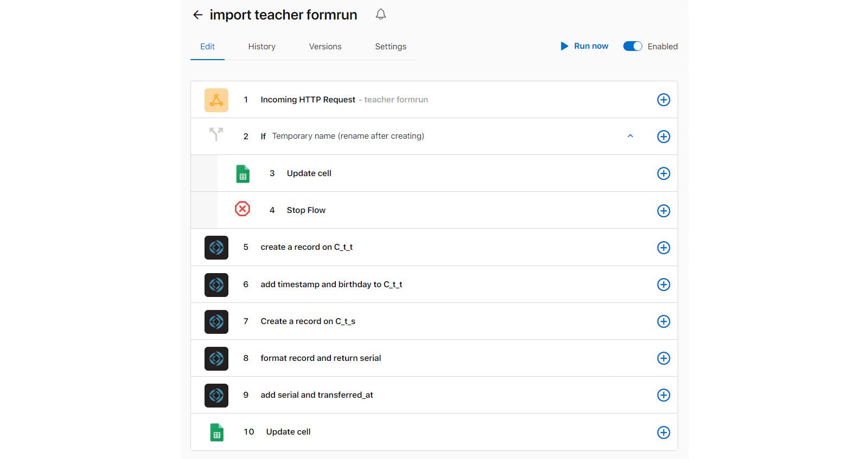Screen dimensions: 868x459
Task: Select step 6 add timestamp and birthday
Action: [331, 285]
